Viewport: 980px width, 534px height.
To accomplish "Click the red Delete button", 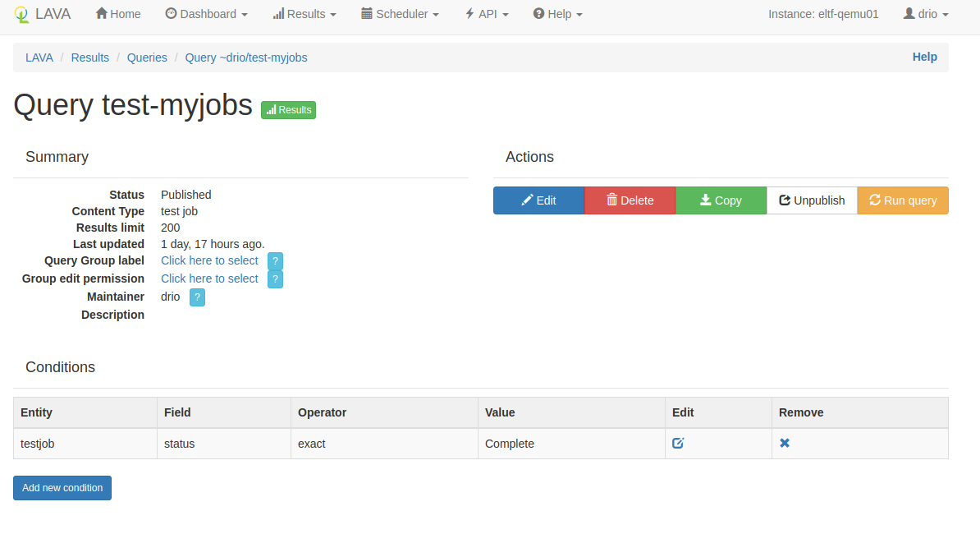I will click(x=630, y=200).
